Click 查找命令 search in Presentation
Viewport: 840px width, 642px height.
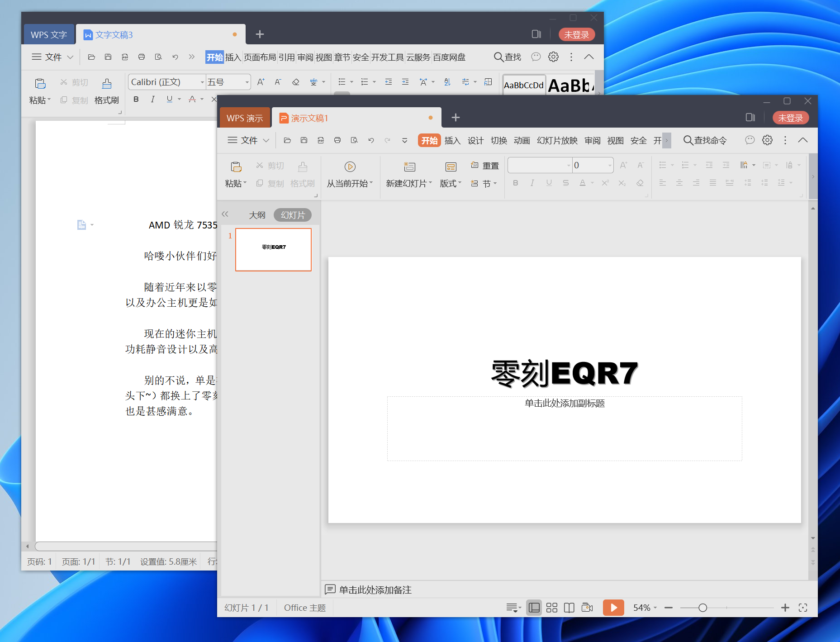click(x=705, y=141)
